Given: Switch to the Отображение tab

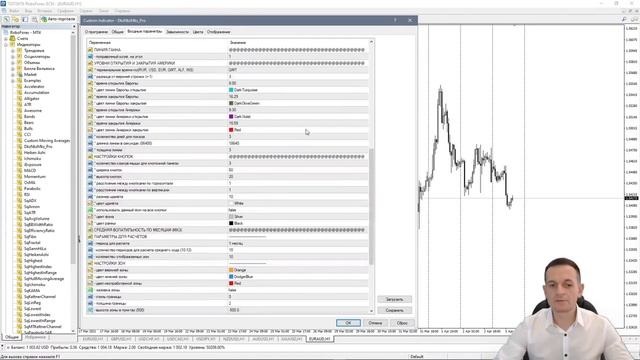Looking at the screenshot, I should point(219,32).
